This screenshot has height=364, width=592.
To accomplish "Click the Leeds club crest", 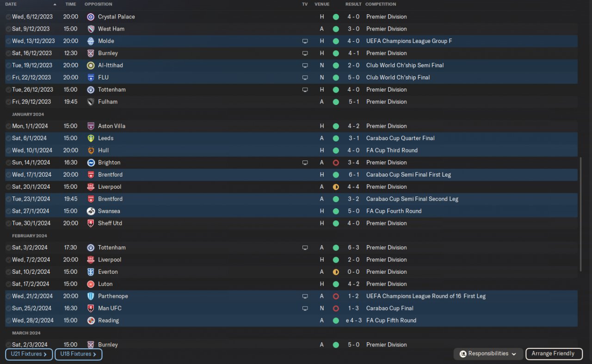I will (x=91, y=138).
